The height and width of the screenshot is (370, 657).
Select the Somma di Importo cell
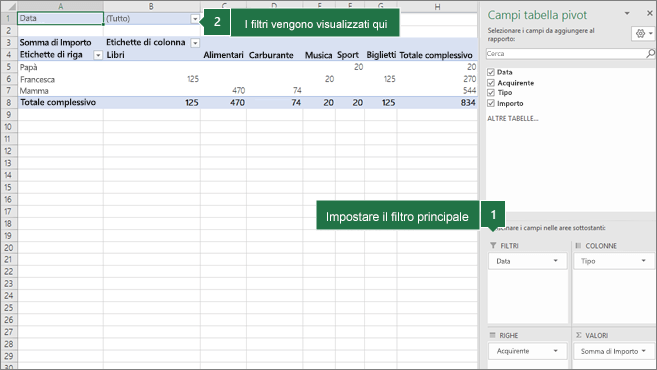pyautogui.click(x=61, y=42)
